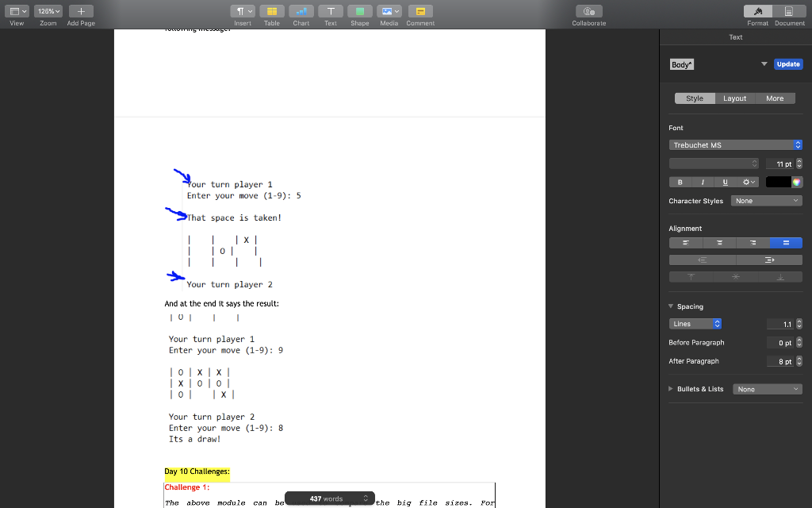
Task: Add a text box via the Text icon
Action: click(x=331, y=11)
